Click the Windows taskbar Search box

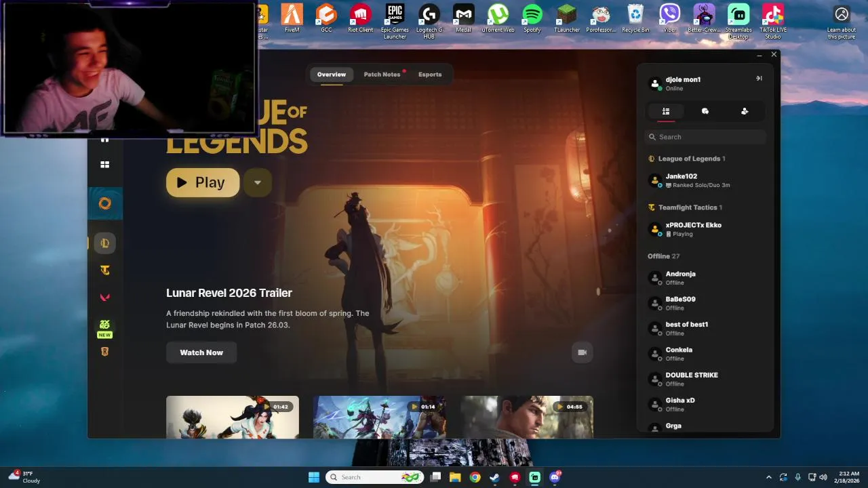coord(375,477)
